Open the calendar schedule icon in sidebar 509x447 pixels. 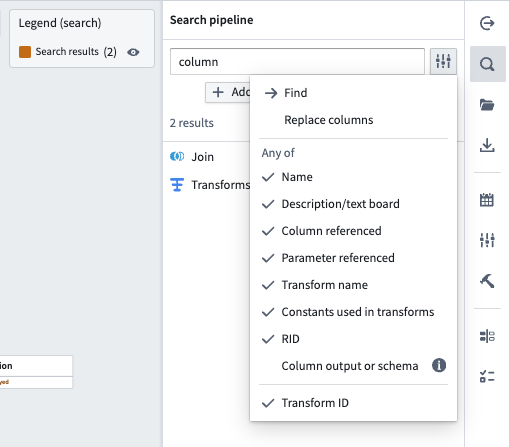487,200
